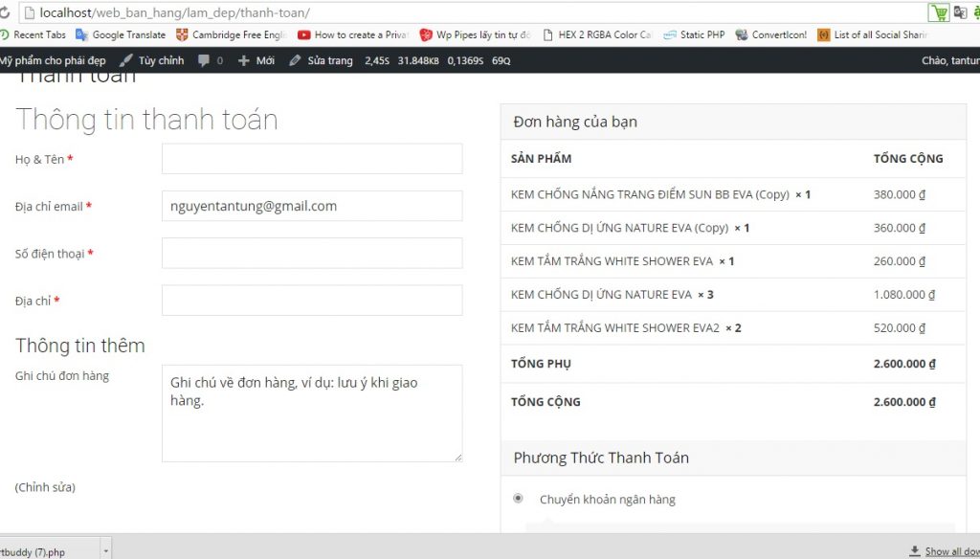
Task: Open the Mới new content menu
Action: pos(256,60)
